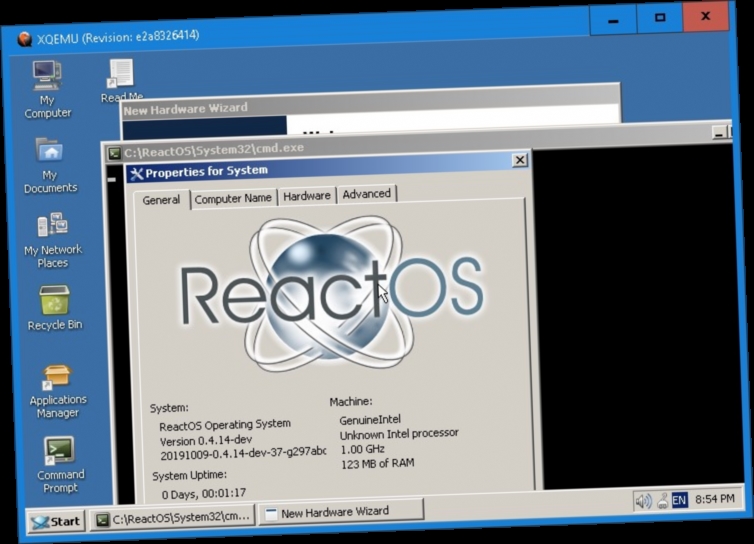Click the New Hardware Wizard title bar
This screenshot has width=754, height=544.
370,103
